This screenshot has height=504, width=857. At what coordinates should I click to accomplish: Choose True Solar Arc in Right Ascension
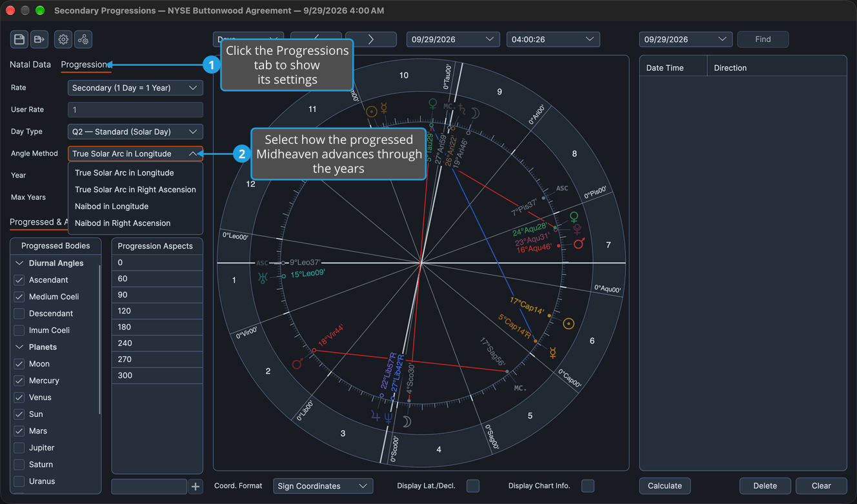[136, 190]
